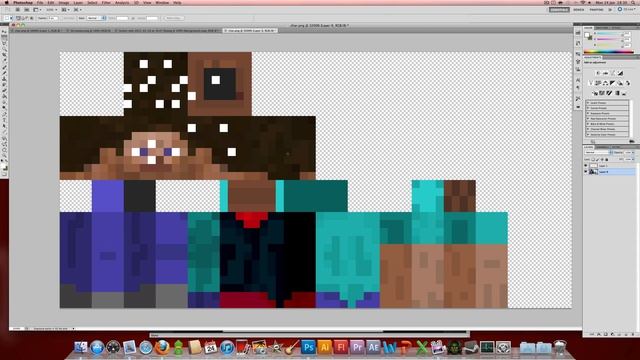640x360 pixels.
Task: Toggle lock all in Layers panel
Action: coord(606,160)
